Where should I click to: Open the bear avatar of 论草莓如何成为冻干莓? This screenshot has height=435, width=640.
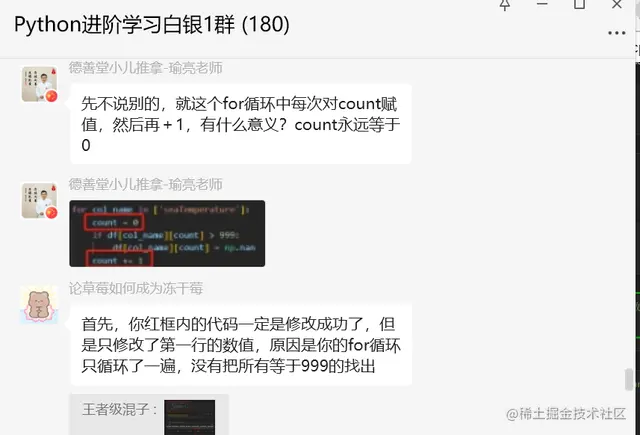pos(39,305)
